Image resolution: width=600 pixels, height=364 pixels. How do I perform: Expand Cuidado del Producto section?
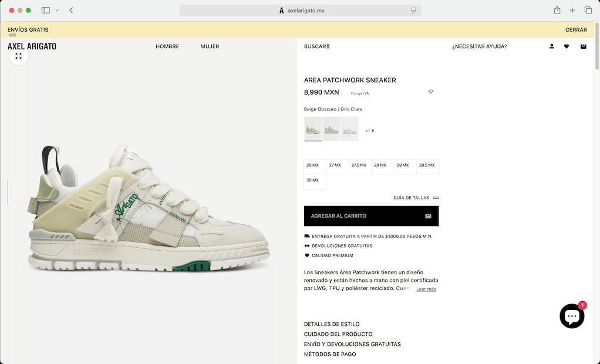click(338, 334)
